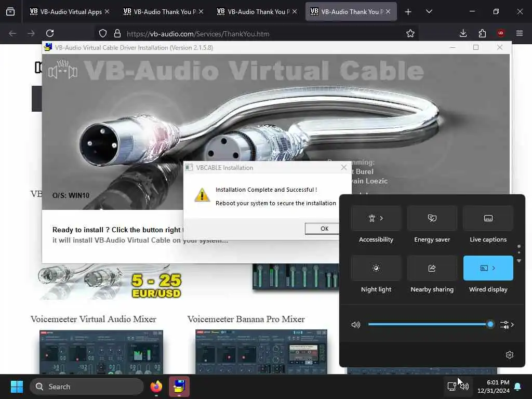Open Windows Start menu
This screenshot has height=399, width=532.
(17, 387)
